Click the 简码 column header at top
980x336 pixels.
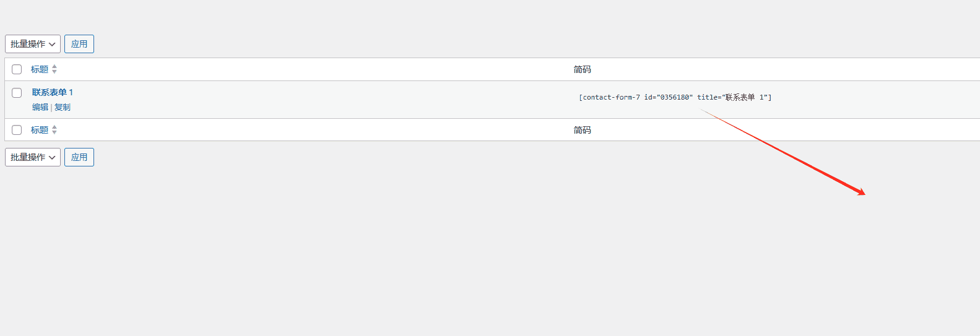582,69
